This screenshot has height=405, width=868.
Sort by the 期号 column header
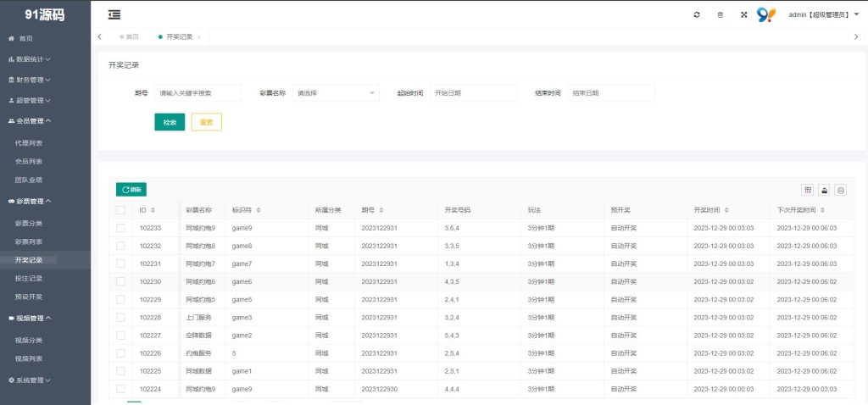coord(381,210)
